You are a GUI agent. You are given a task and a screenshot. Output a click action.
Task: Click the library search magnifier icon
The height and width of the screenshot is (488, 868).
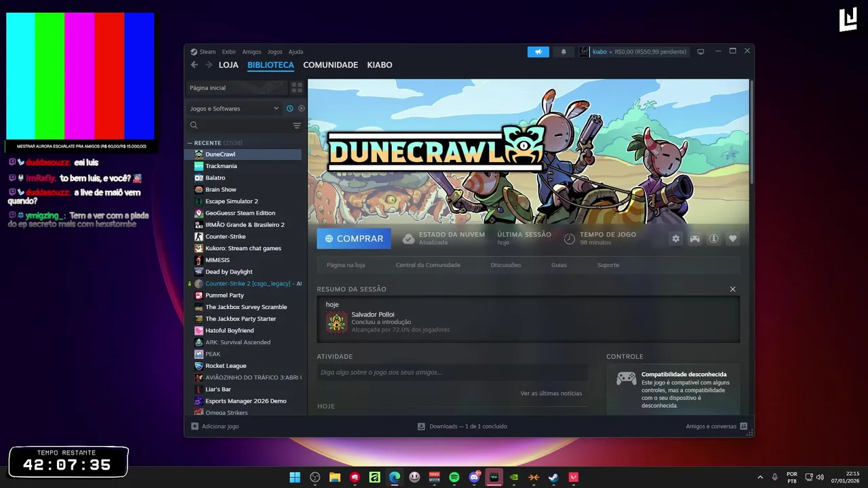click(x=194, y=125)
